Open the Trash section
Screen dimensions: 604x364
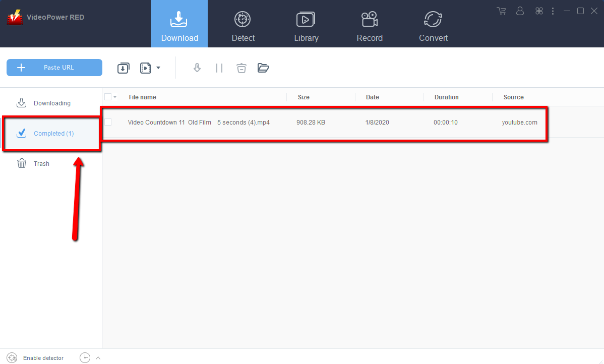[x=41, y=163]
